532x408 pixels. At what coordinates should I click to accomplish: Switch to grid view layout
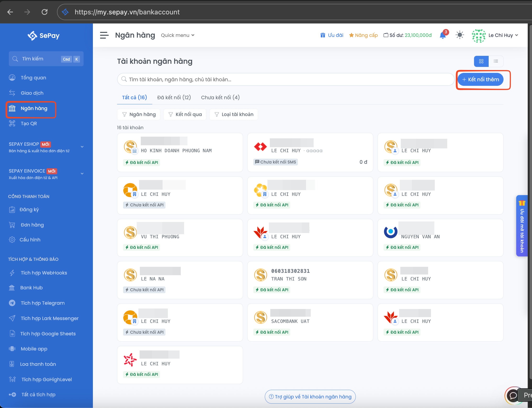pos(481,61)
